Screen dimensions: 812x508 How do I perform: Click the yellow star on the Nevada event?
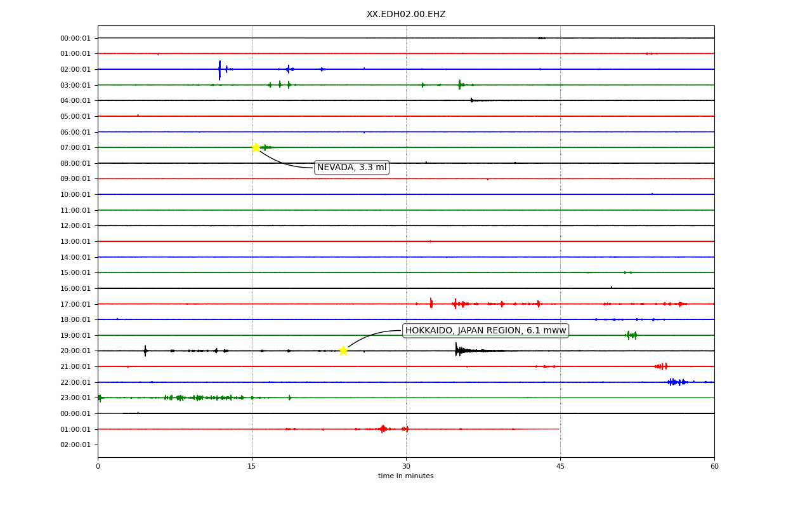256,147
